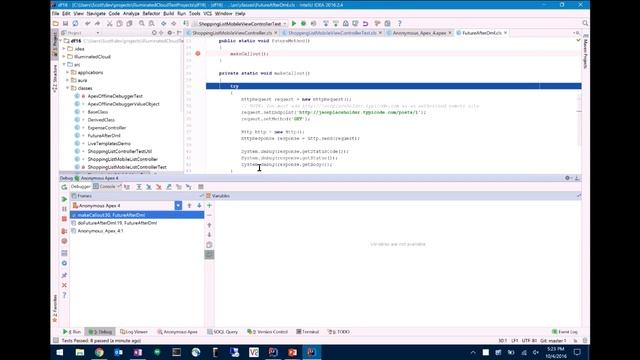640x360 pixels.
Task: Click Debug panel settings gear icon
Action: pos(567,178)
